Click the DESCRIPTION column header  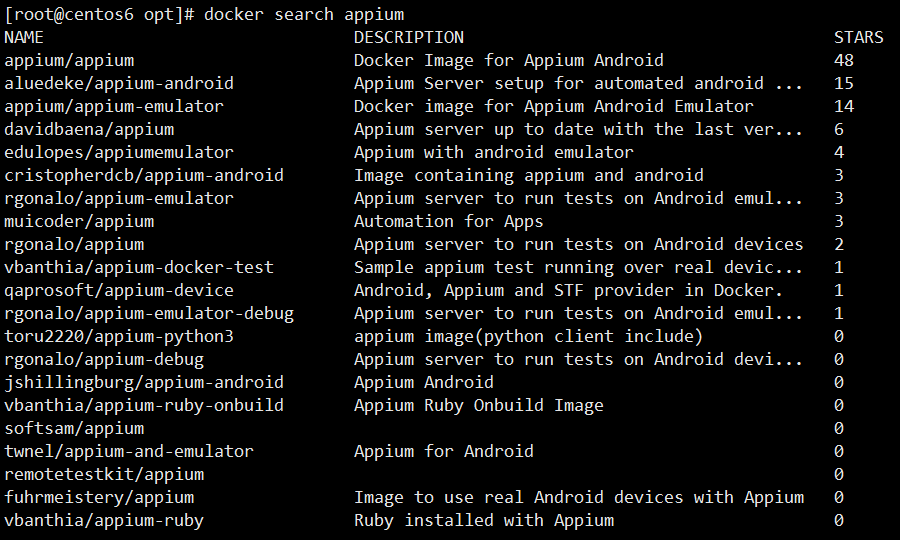[408, 37]
